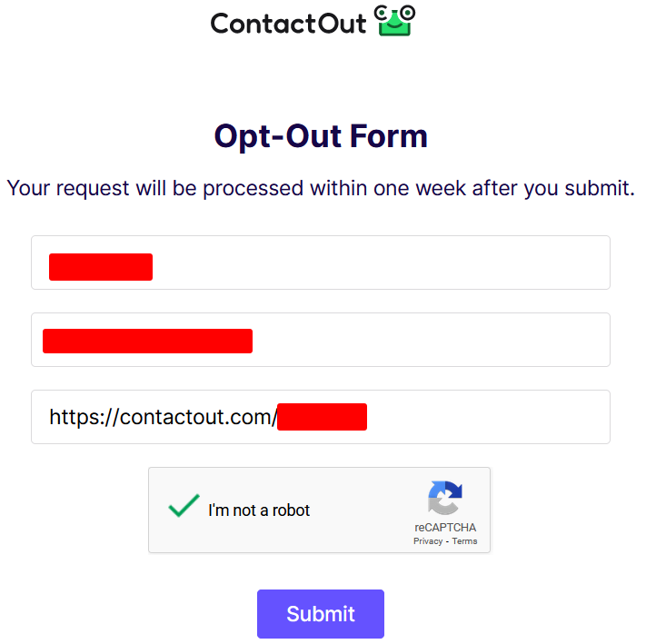Click the red block after contactout.com/
646x644 pixels.
tap(323, 417)
